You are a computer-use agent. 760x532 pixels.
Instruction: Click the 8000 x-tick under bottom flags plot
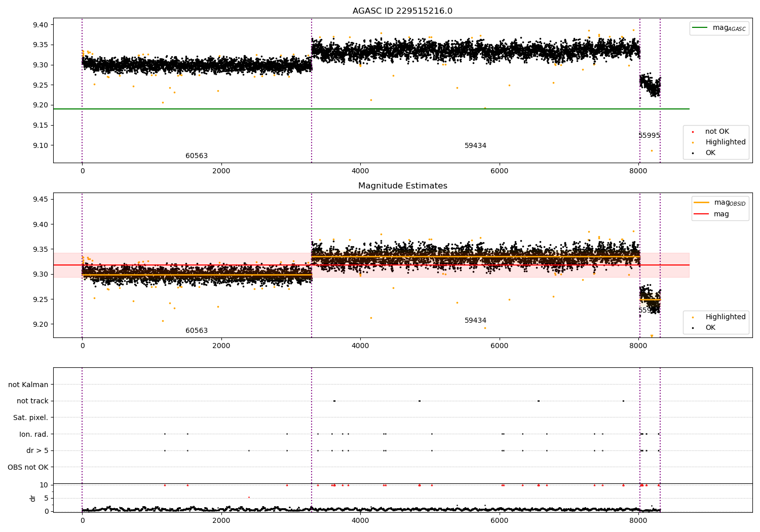click(x=638, y=520)
